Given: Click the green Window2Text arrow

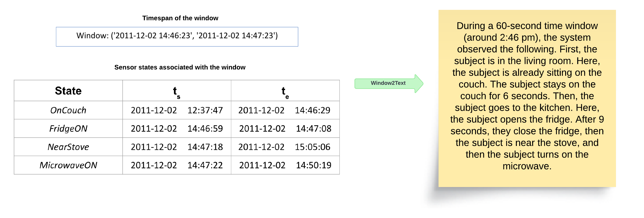Looking at the screenshot, I should click(x=388, y=83).
